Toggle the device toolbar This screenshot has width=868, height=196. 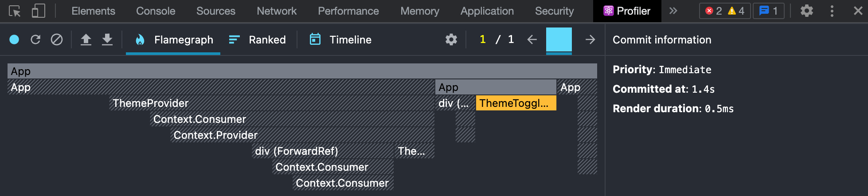tap(39, 11)
